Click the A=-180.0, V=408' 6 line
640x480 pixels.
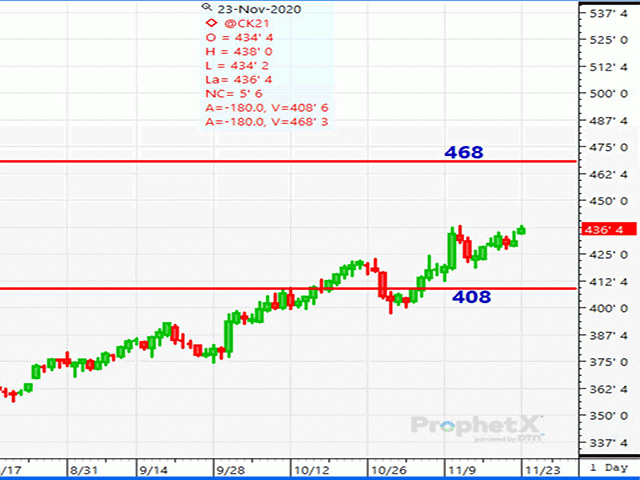267,108
